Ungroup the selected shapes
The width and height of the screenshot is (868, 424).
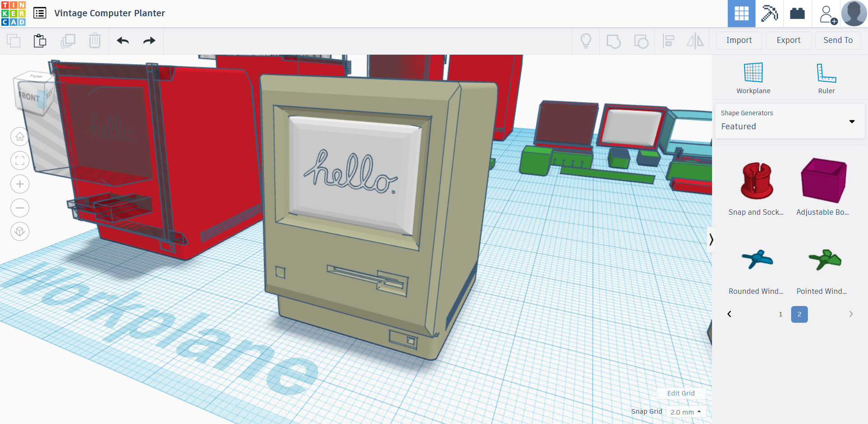click(x=641, y=41)
